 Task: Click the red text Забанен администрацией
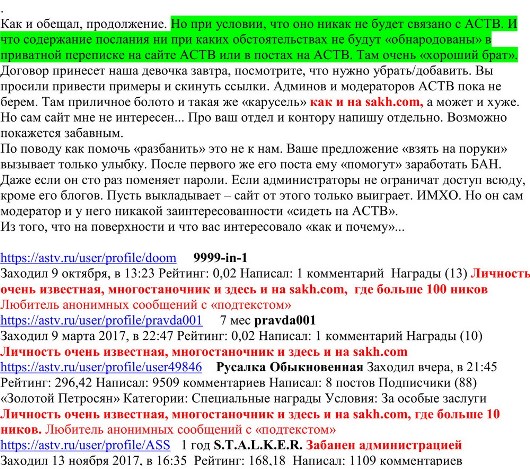tap(384, 445)
